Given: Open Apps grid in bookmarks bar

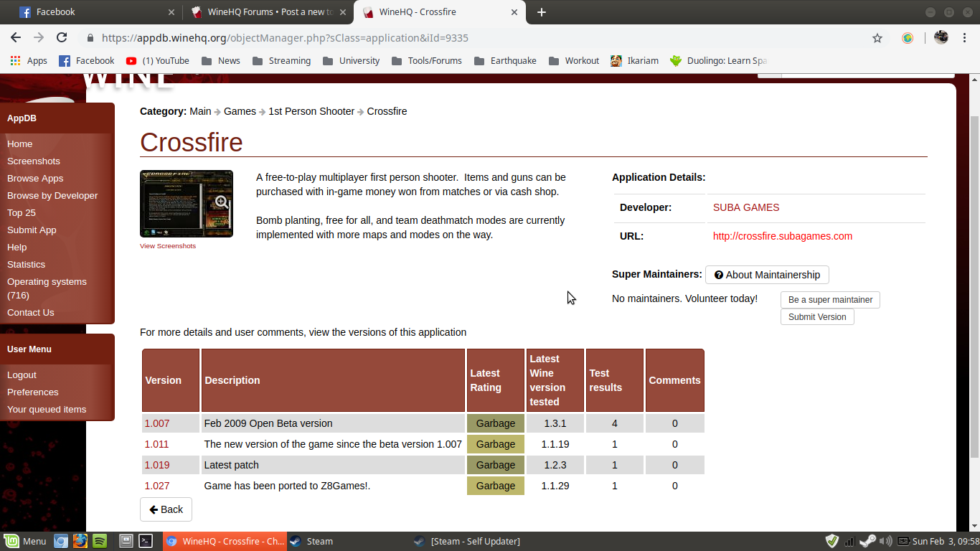Looking at the screenshot, I should coord(29,61).
